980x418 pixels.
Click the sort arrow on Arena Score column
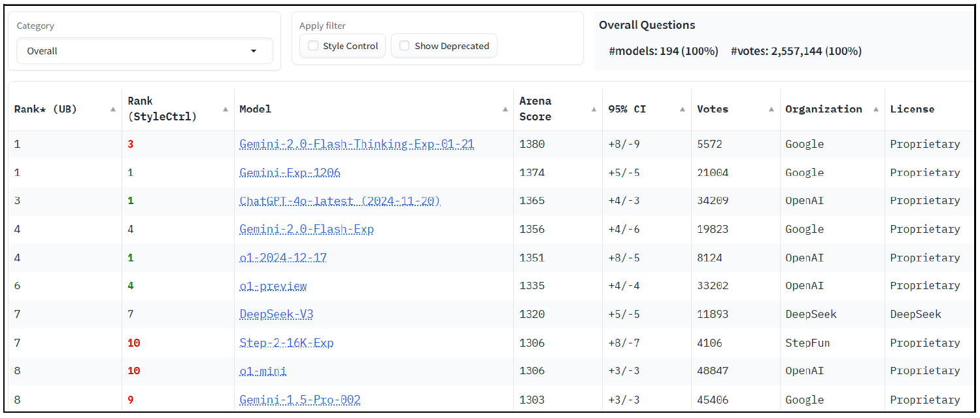593,109
